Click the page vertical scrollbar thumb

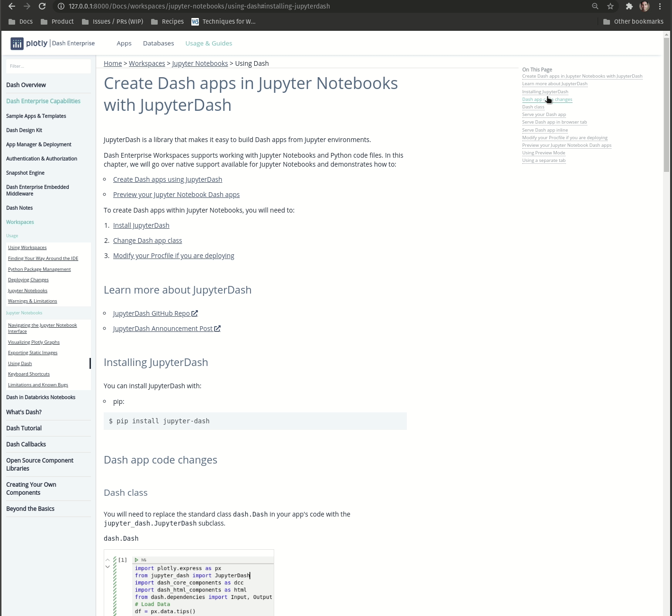(x=667, y=104)
